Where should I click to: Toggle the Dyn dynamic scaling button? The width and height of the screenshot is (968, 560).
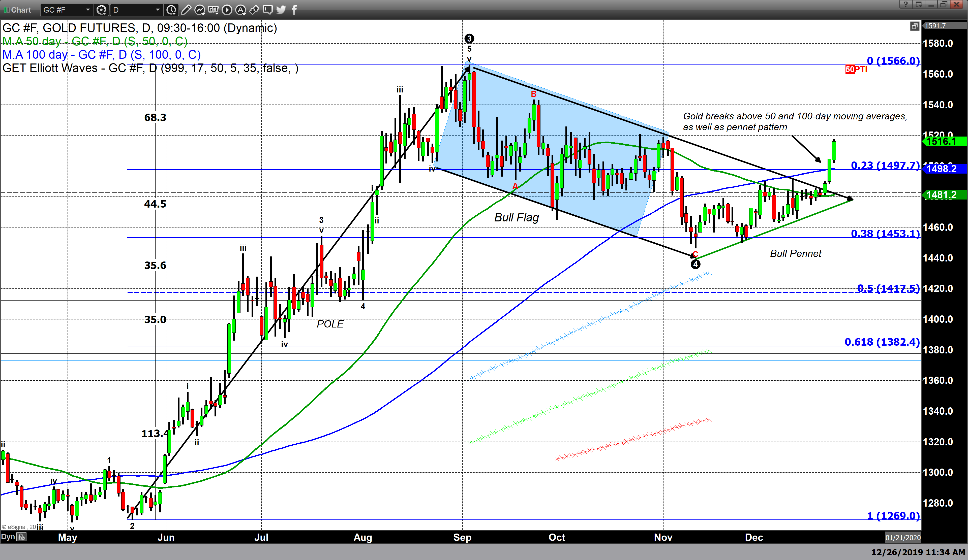8,537
